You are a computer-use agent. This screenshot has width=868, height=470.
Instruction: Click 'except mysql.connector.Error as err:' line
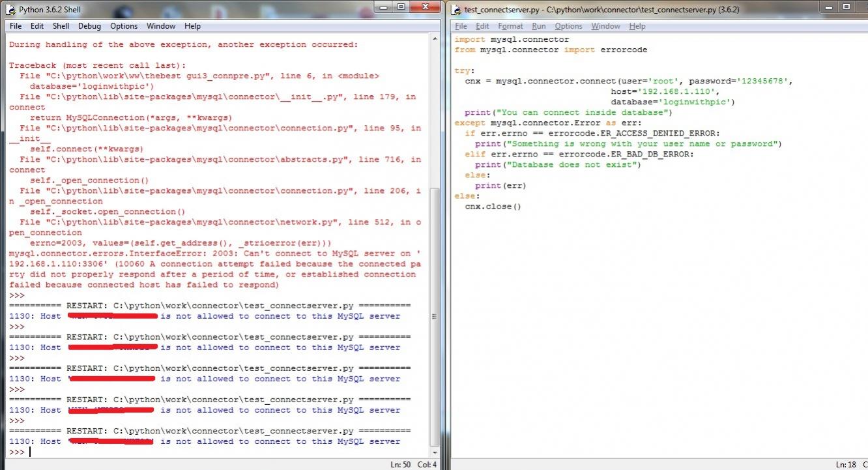[548, 123]
